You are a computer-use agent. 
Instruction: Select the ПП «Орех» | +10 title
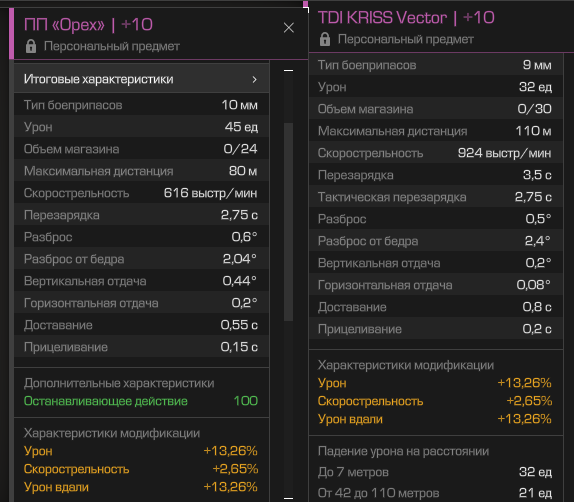pos(88,25)
